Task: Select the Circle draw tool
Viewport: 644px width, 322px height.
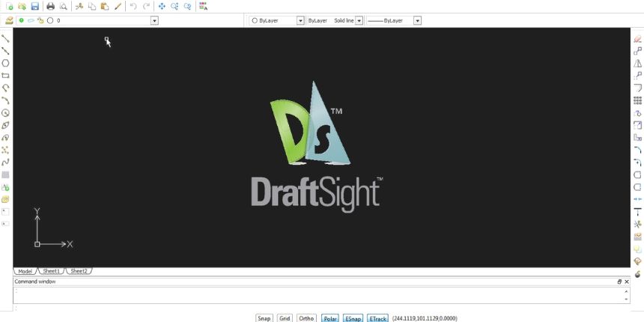Action: pos(5,113)
